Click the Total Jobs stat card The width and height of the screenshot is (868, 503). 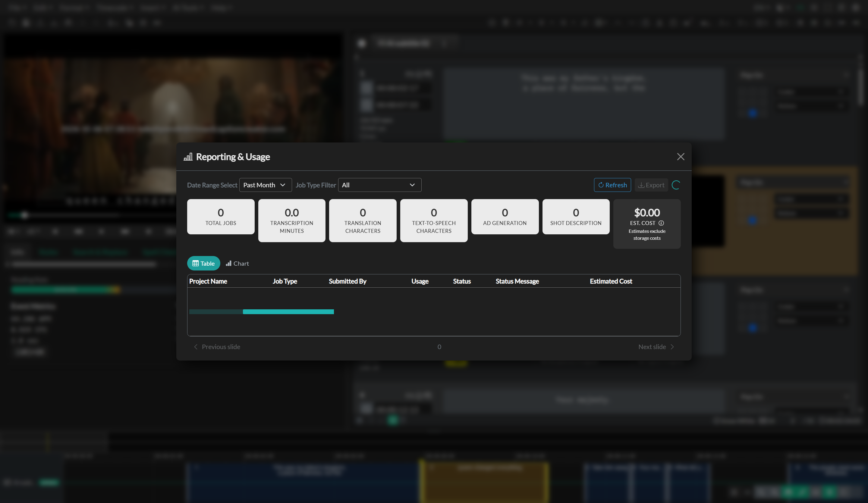click(x=221, y=217)
